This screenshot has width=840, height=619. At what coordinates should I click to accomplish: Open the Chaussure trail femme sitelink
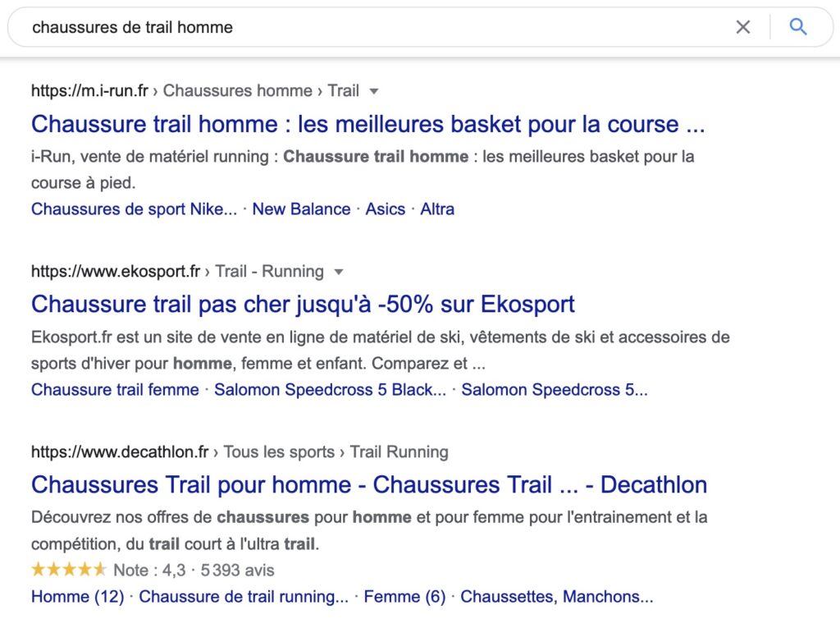click(115, 390)
